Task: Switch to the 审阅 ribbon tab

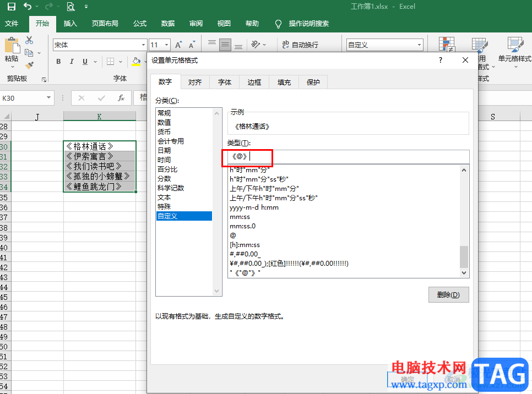Action: pyautogui.click(x=196, y=24)
